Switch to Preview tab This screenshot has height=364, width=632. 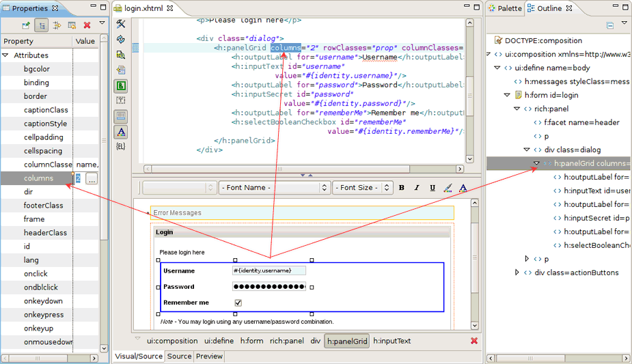209,356
